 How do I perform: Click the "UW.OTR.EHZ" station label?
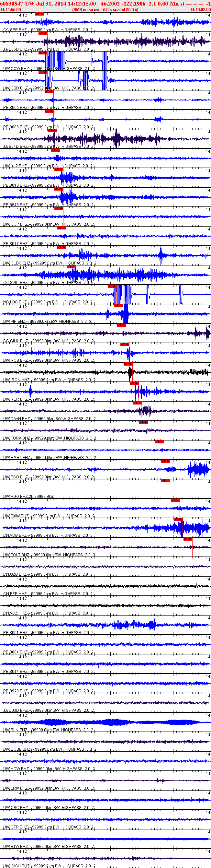click(x=16, y=827)
